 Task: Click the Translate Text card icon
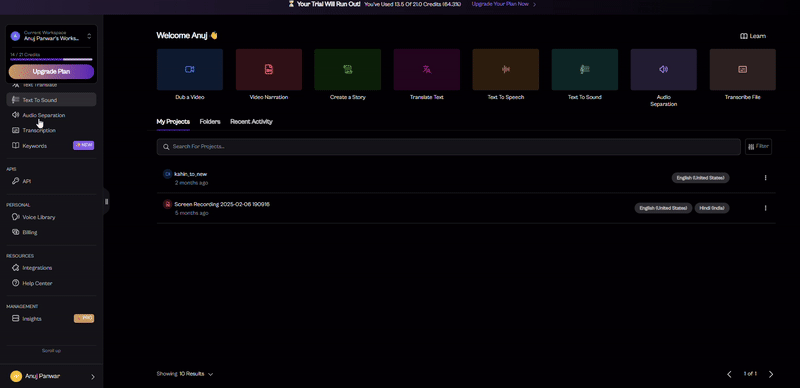[x=427, y=69]
